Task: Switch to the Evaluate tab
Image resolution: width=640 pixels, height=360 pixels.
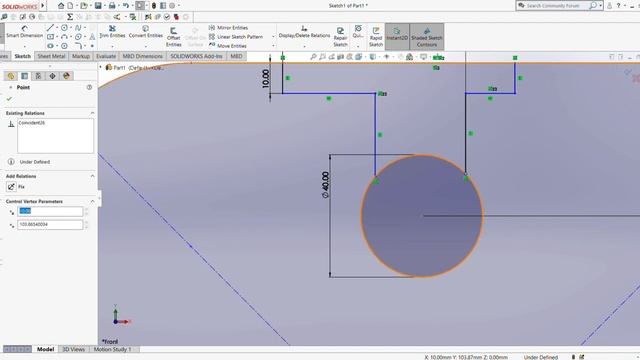Action: (x=106, y=56)
